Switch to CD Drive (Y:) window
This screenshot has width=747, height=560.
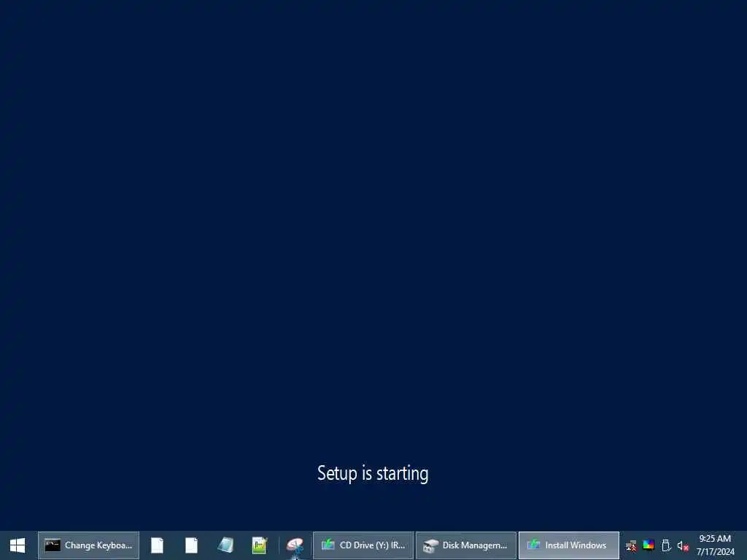point(363,545)
